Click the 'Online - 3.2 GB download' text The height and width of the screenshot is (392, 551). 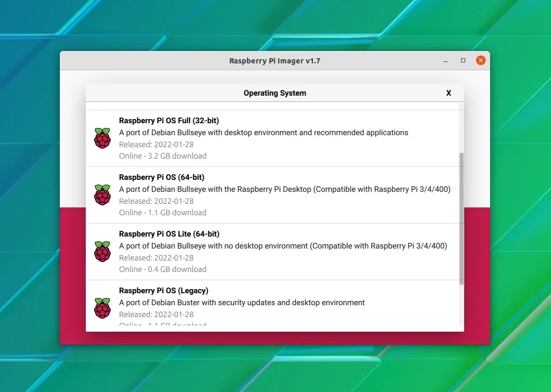163,156
